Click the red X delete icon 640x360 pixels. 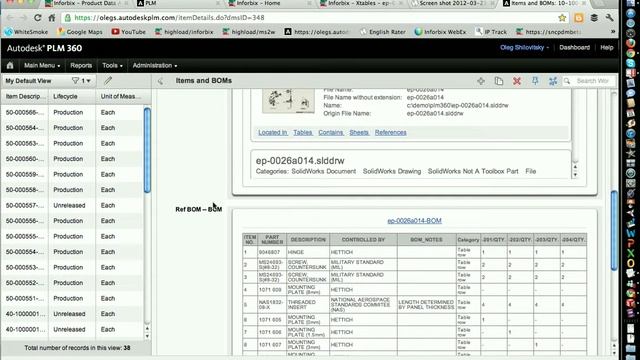517,81
